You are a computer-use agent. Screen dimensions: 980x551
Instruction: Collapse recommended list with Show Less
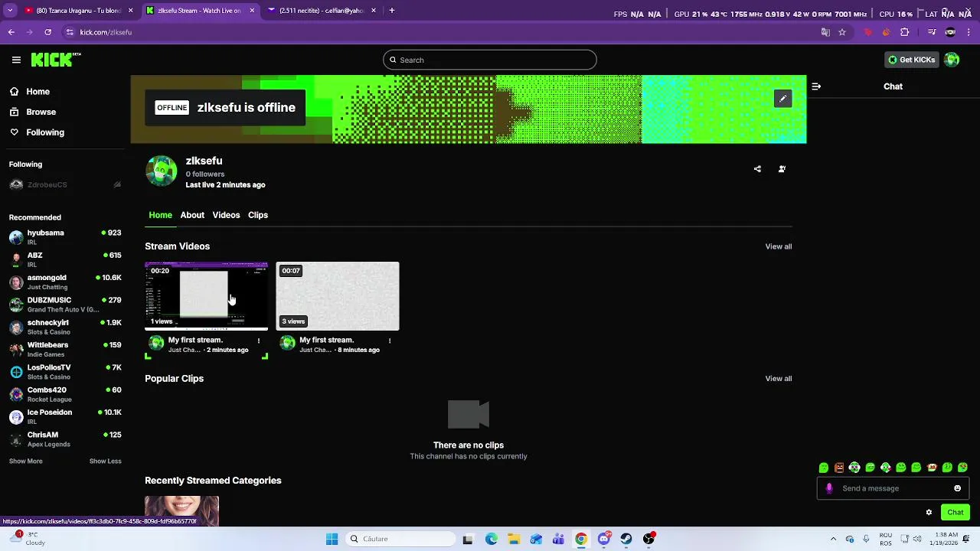tap(105, 461)
